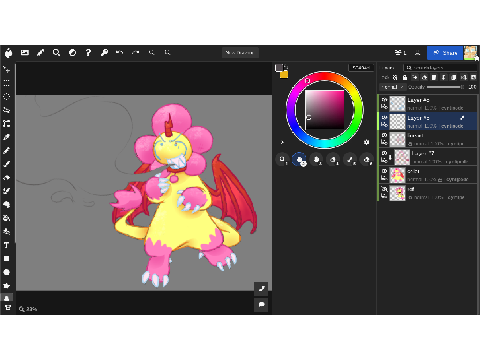Click the drawing title button in top bar
This screenshot has width=480, height=360.
tap(240, 53)
